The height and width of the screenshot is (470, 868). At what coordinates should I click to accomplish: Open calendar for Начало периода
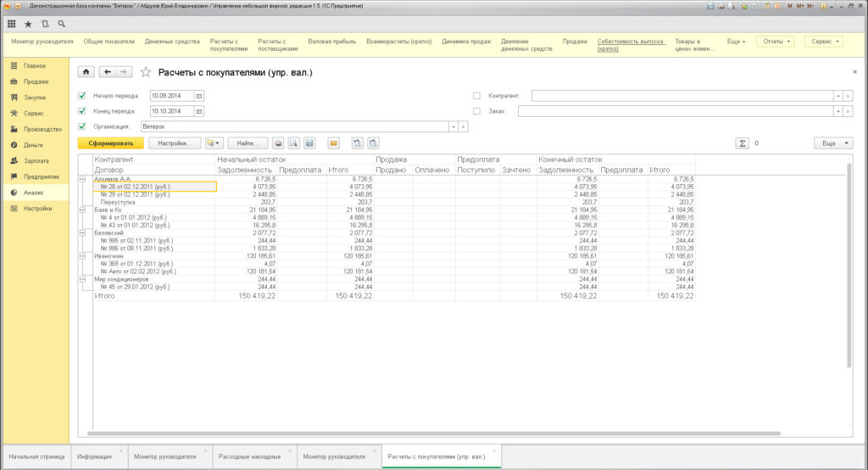click(x=199, y=96)
